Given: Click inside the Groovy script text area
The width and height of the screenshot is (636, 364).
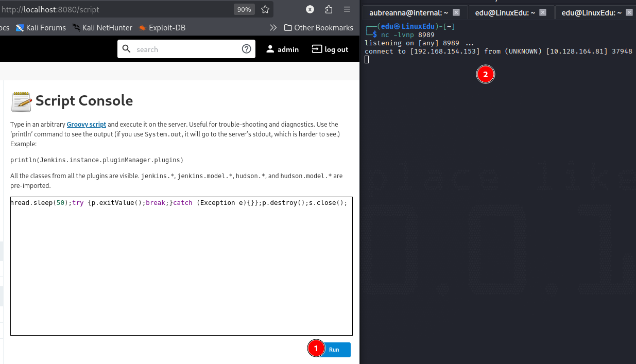Looking at the screenshot, I should (x=181, y=266).
